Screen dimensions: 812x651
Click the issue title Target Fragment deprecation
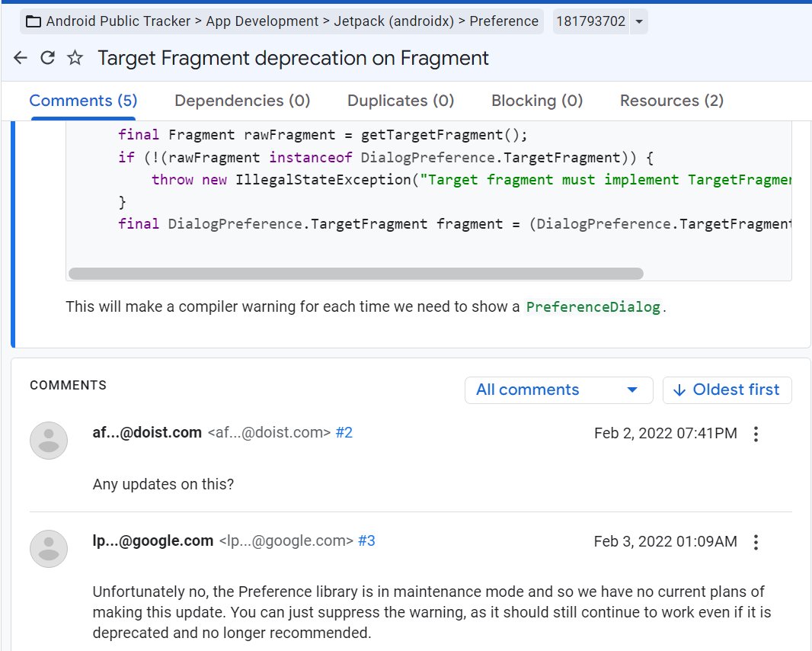click(293, 58)
